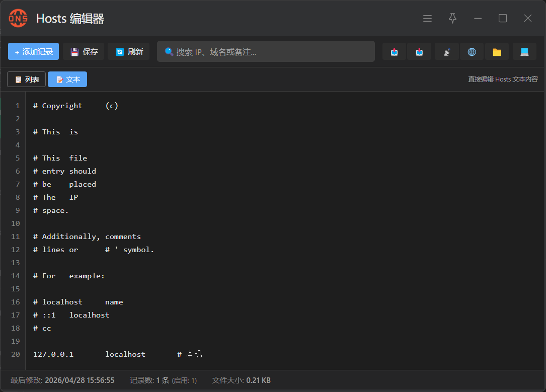Screen dimensions: 546x392
Task: Click the DNS app logo
Action: coord(18,19)
